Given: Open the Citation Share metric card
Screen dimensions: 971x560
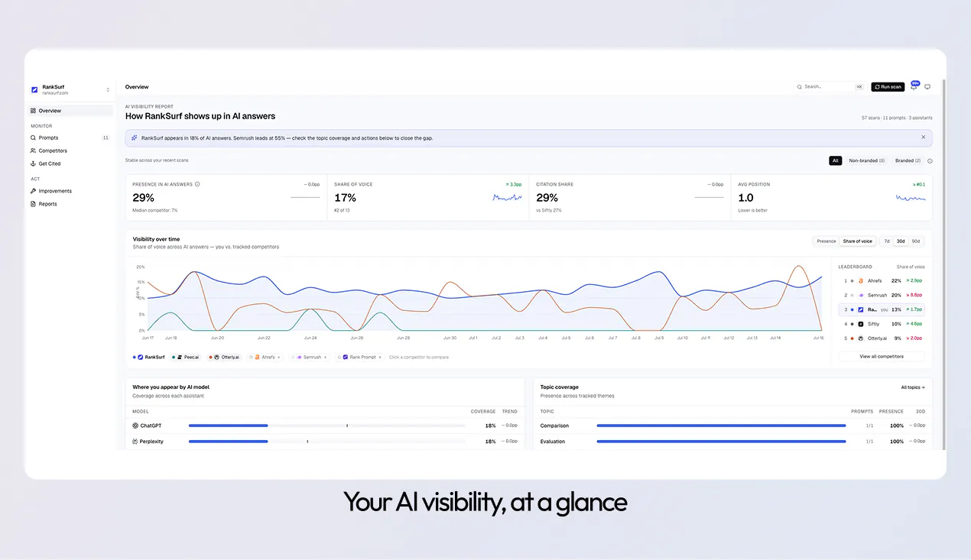Looking at the screenshot, I should (629, 198).
